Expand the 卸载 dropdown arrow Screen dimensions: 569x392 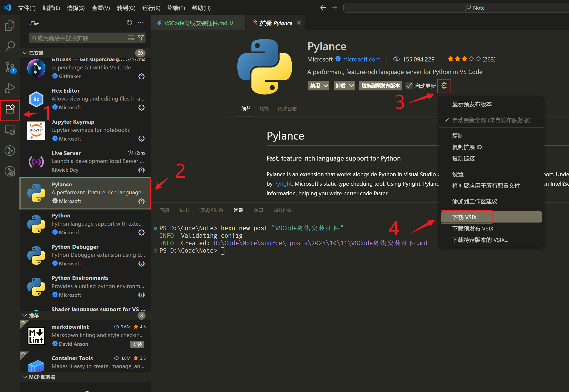click(352, 86)
